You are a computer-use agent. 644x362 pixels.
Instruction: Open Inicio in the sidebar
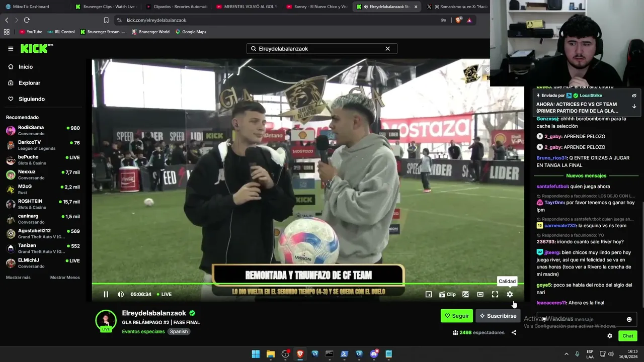(21, 67)
